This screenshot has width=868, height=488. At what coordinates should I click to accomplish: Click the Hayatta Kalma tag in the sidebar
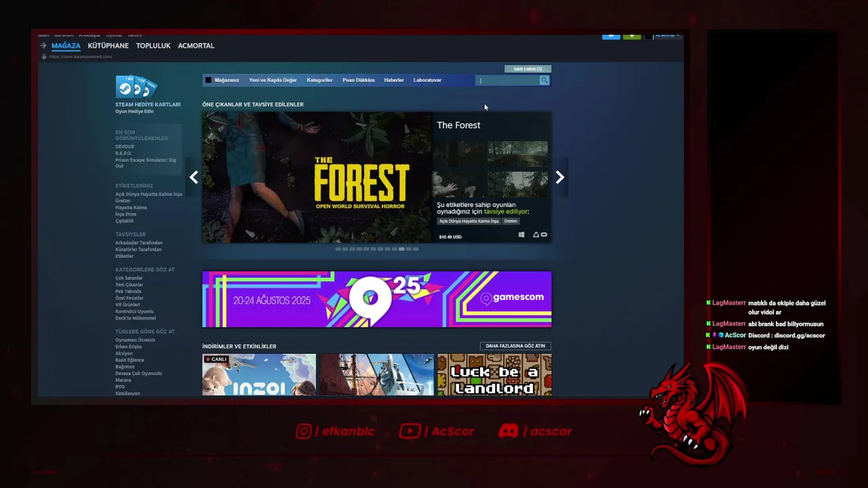[131, 207]
